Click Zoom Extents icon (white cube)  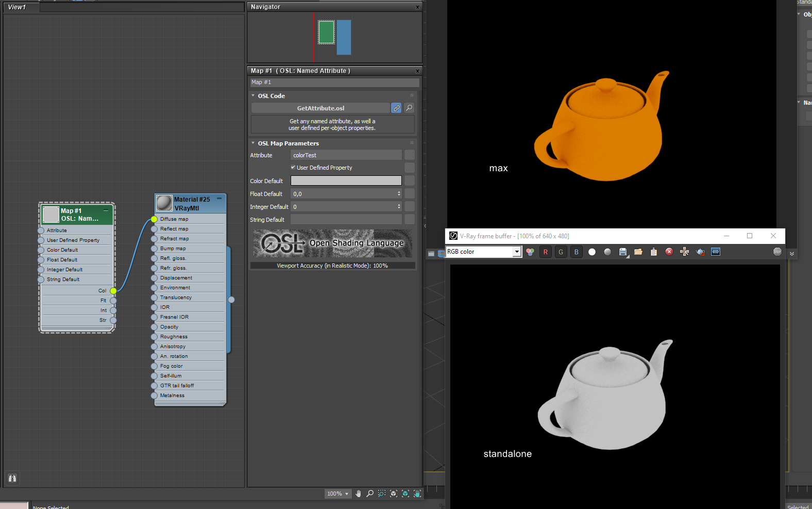point(394,494)
